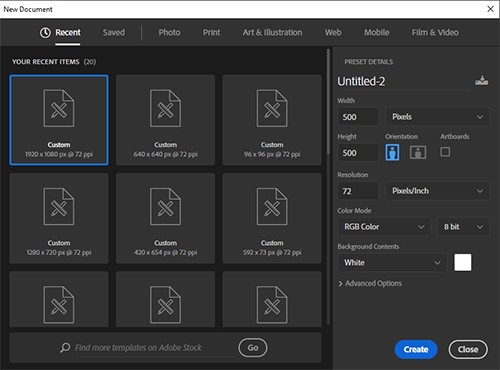This screenshot has width=500, height=370.
Task: Click the recent items list scrollbar
Action: [x=328, y=102]
